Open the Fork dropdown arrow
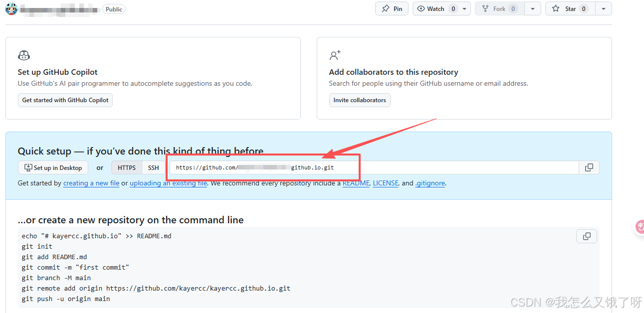Viewport: 644px width, 313px height. [x=533, y=8]
